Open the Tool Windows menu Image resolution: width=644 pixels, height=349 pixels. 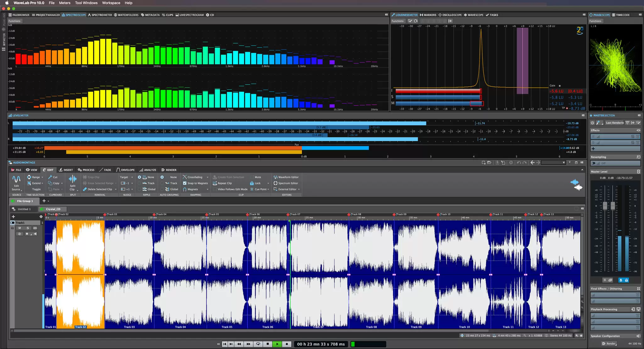86,3
